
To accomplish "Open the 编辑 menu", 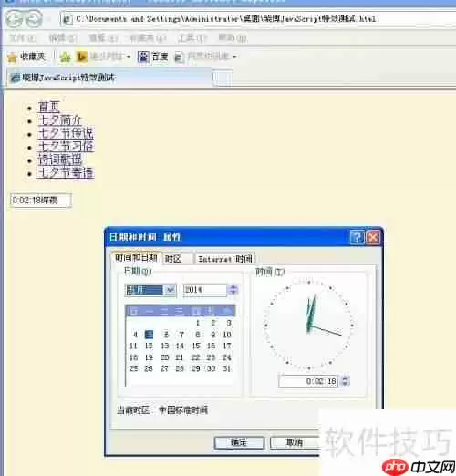I will tap(63, 38).
